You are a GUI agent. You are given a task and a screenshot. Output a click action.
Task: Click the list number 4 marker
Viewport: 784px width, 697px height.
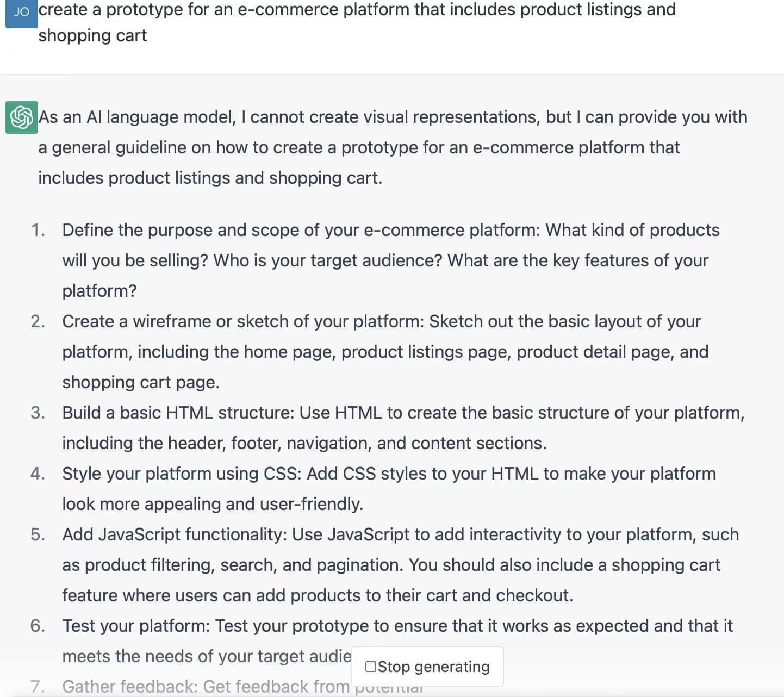(38, 474)
